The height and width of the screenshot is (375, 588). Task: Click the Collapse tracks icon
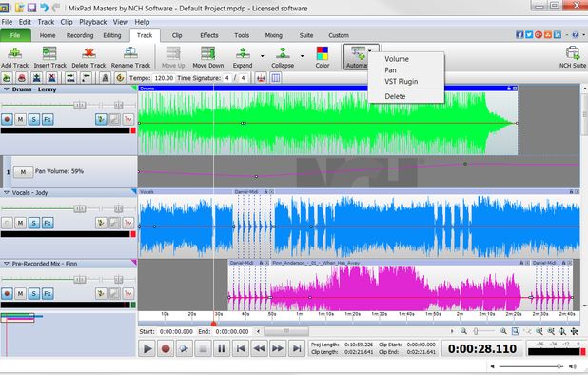coord(283,53)
